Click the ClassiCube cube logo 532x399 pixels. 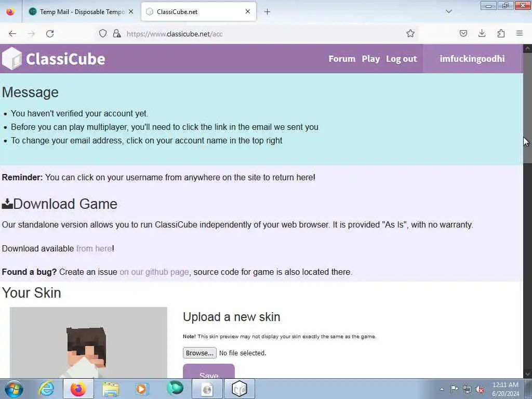click(12, 58)
